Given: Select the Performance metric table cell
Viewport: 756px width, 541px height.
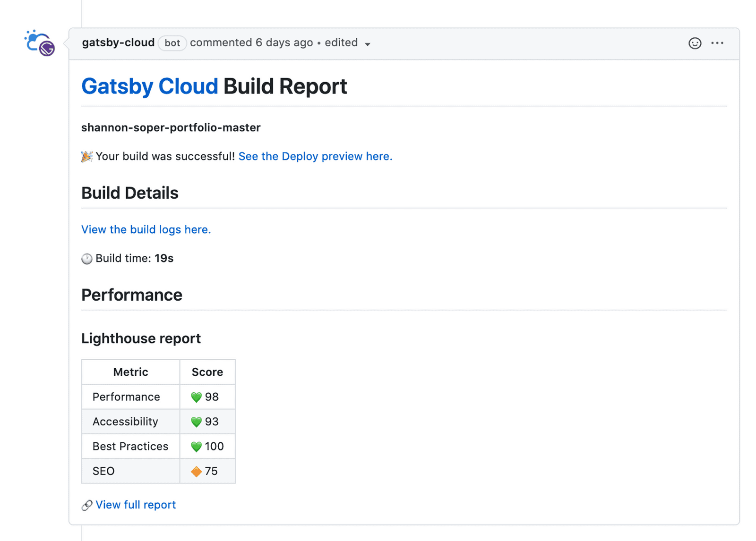Looking at the screenshot, I should [131, 397].
